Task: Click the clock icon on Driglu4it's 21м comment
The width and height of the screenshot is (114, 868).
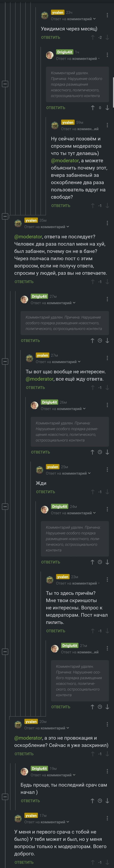Action: (x=100, y=707)
